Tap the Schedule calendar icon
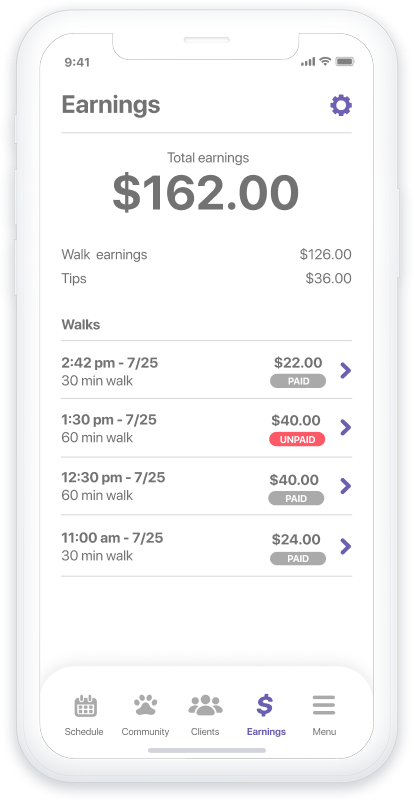This screenshot has width=414, height=802. [85, 706]
